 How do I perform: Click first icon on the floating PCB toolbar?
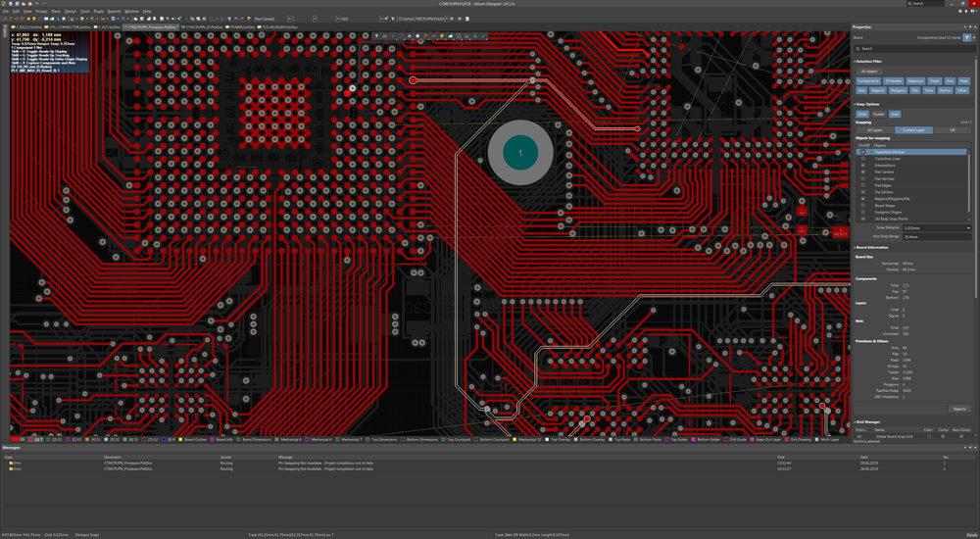coord(376,36)
